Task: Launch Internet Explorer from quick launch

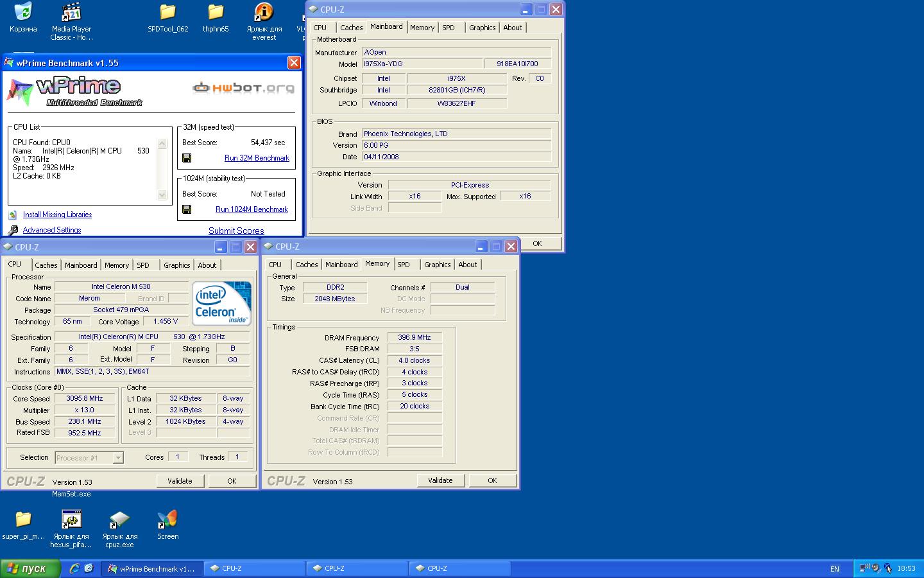Action: pos(74,568)
